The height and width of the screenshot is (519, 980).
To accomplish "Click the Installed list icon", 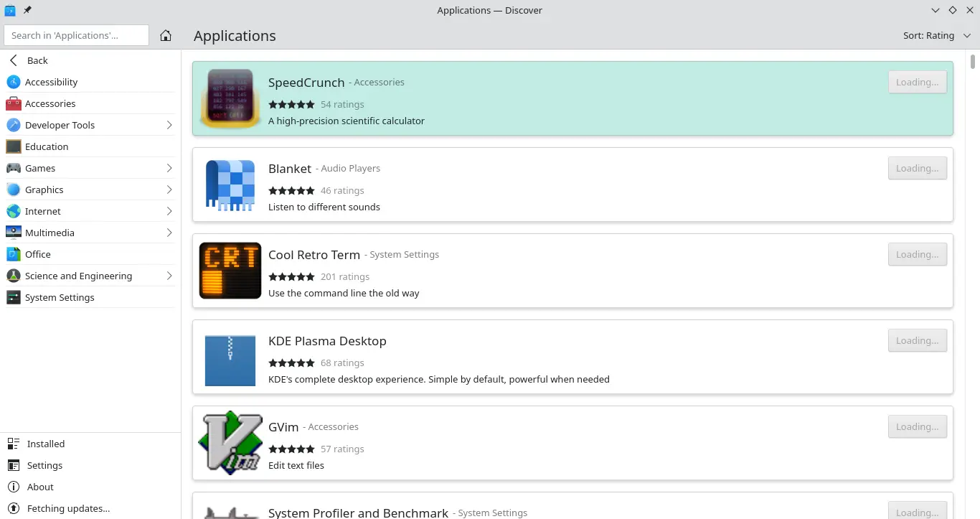I will point(14,444).
